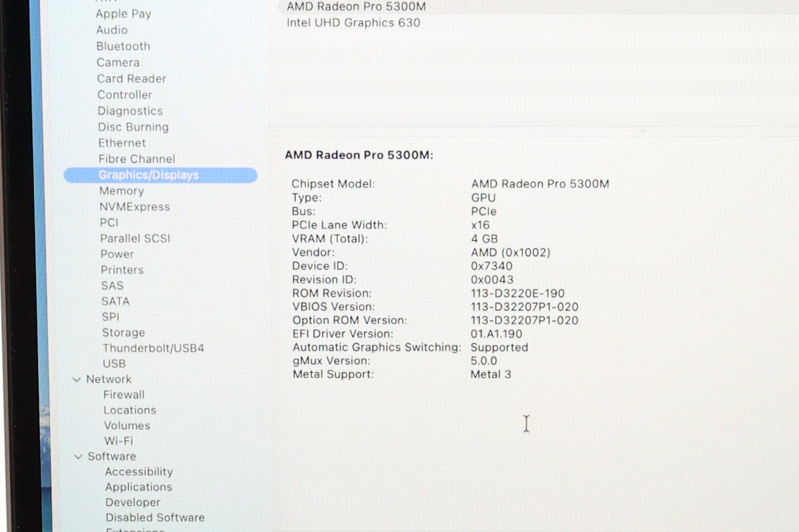Select the USB hardware item
The width and height of the screenshot is (799, 532).
(x=114, y=364)
